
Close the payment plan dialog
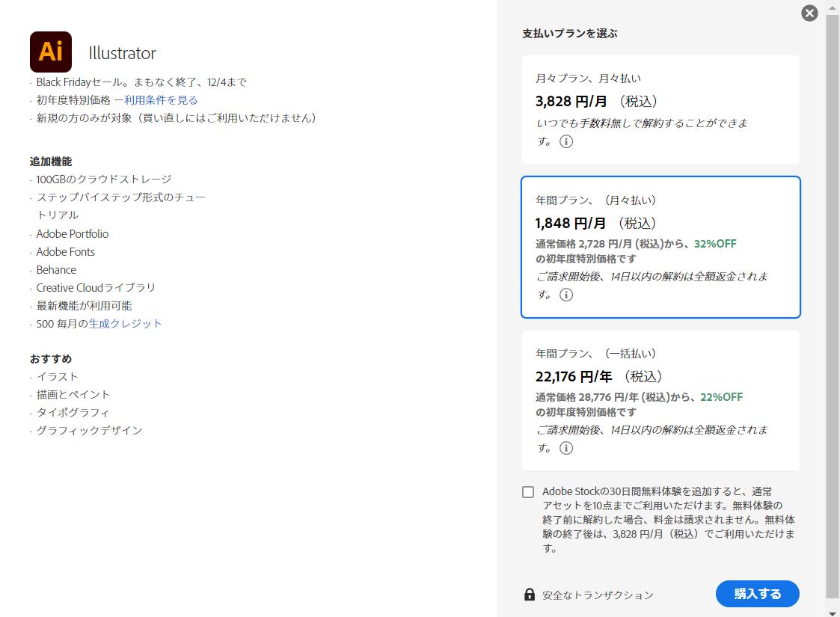coord(809,13)
